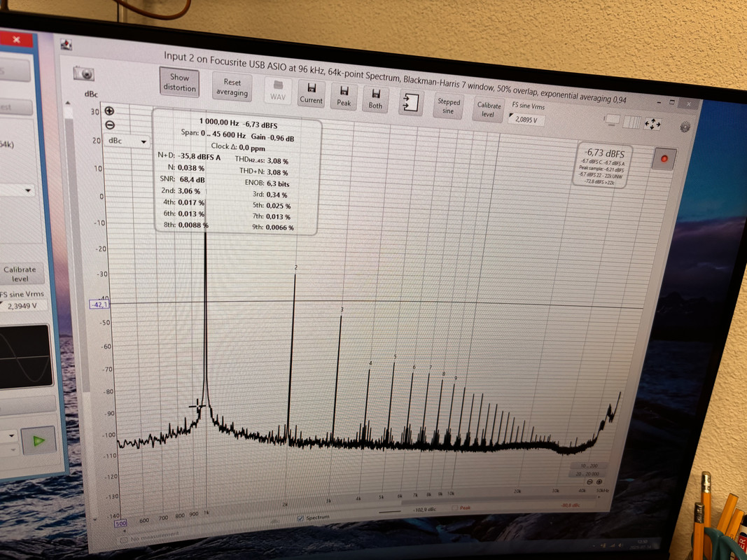Toggle the Show distortion button

pos(179,83)
